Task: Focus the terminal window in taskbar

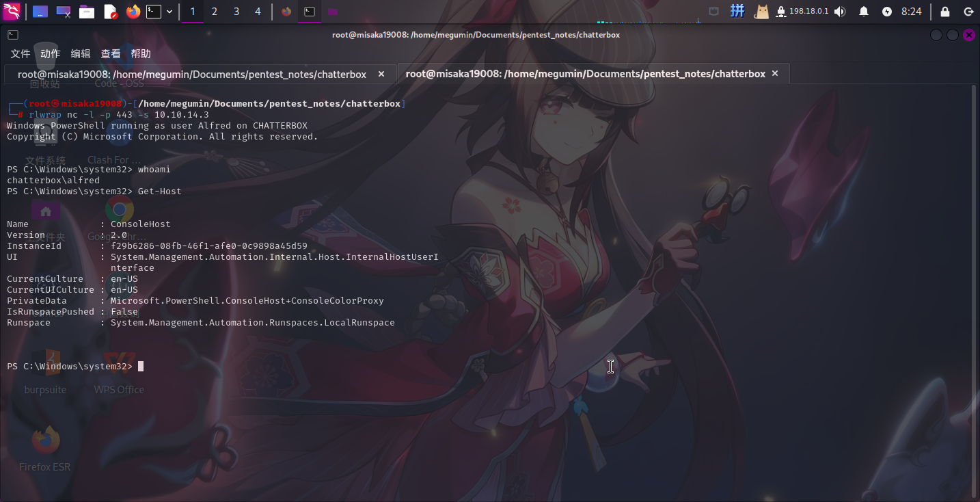Action: (310, 12)
